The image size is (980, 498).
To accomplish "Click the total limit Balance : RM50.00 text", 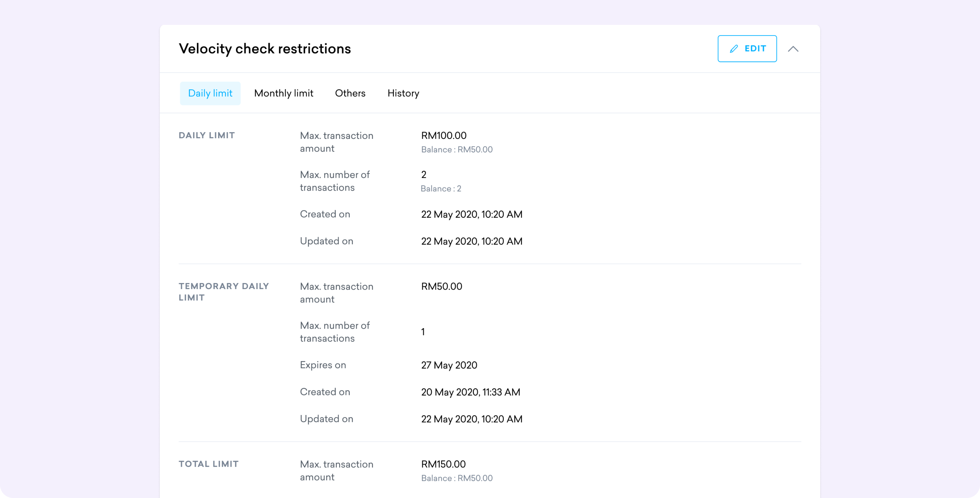I will click(457, 478).
